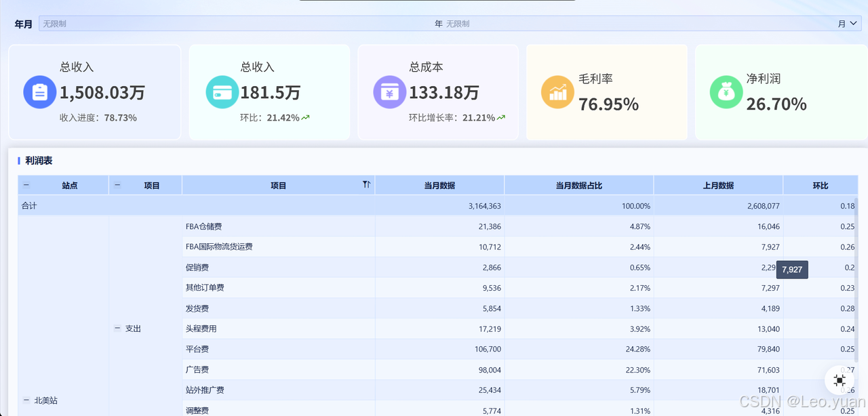Image resolution: width=868 pixels, height=416 pixels.
Task: Click the orange 毛利率 chart icon
Action: 557,92
